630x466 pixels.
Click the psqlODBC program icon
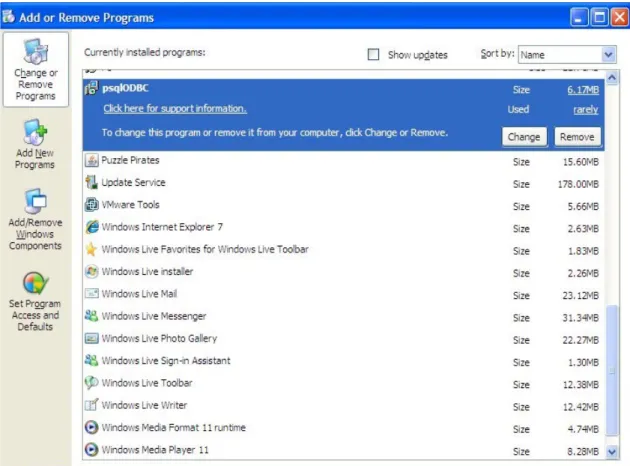92,88
